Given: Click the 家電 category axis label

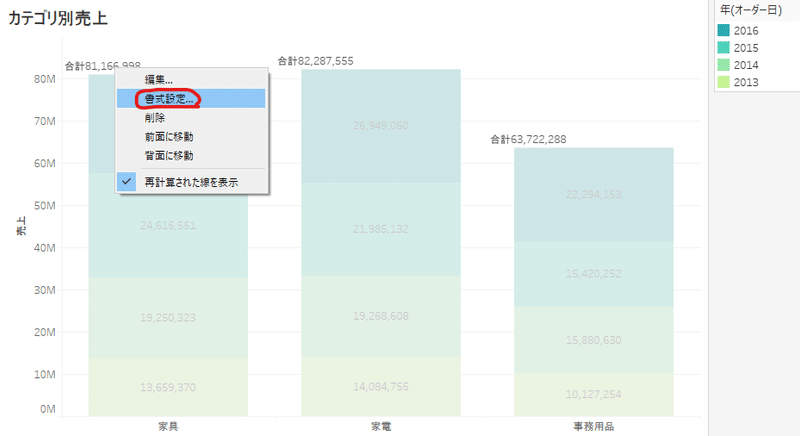Looking at the screenshot, I should tap(381, 426).
